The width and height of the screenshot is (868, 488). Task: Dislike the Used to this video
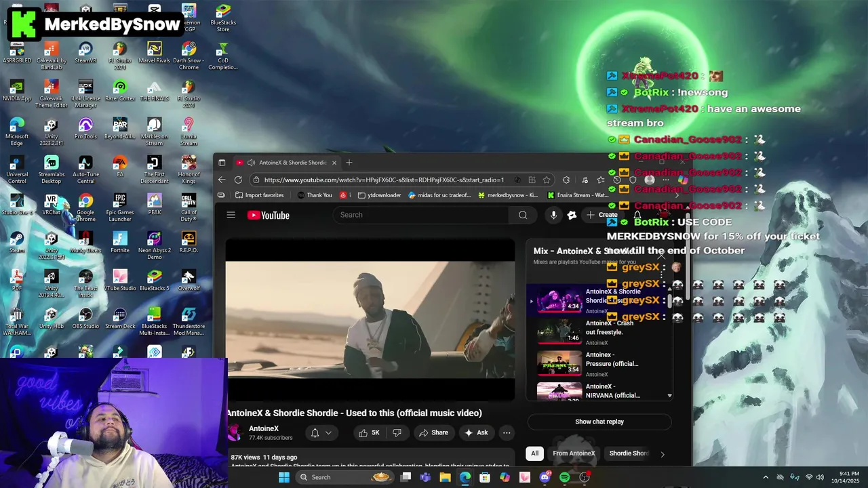click(397, 432)
